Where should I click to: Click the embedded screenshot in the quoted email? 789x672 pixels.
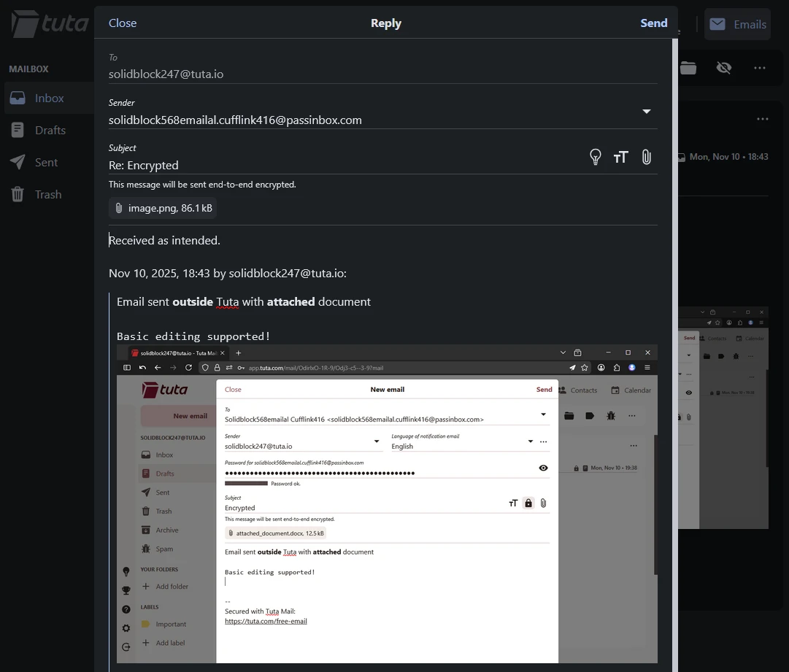tap(387, 503)
